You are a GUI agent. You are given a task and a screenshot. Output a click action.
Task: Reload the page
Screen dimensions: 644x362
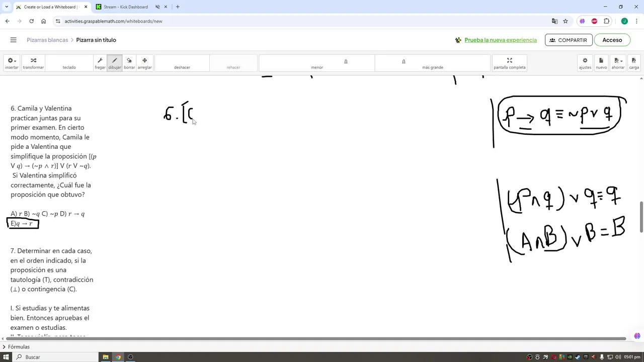point(31,21)
